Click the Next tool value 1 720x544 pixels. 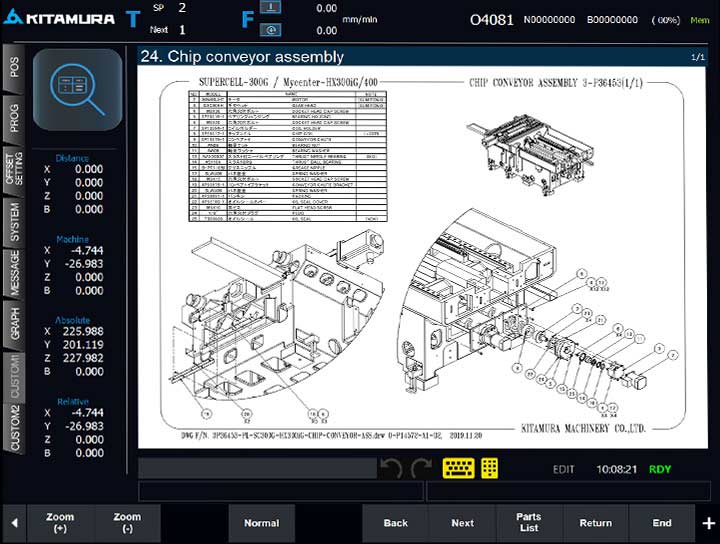pyautogui.click(x=182, y=30)
